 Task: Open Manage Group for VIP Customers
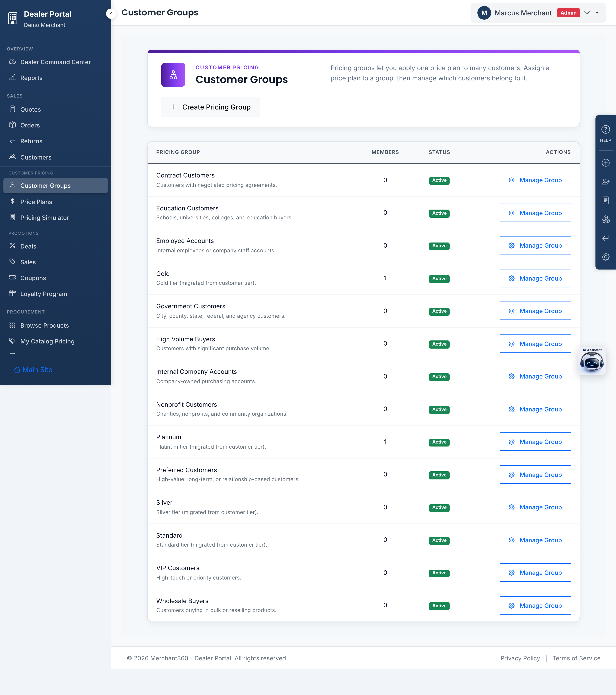[535, 573]
